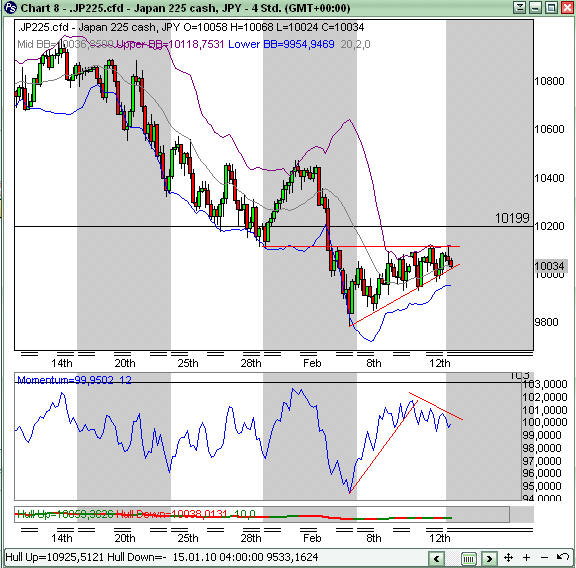Click the 95,0000 momentum axis label

tap(542, 486)
